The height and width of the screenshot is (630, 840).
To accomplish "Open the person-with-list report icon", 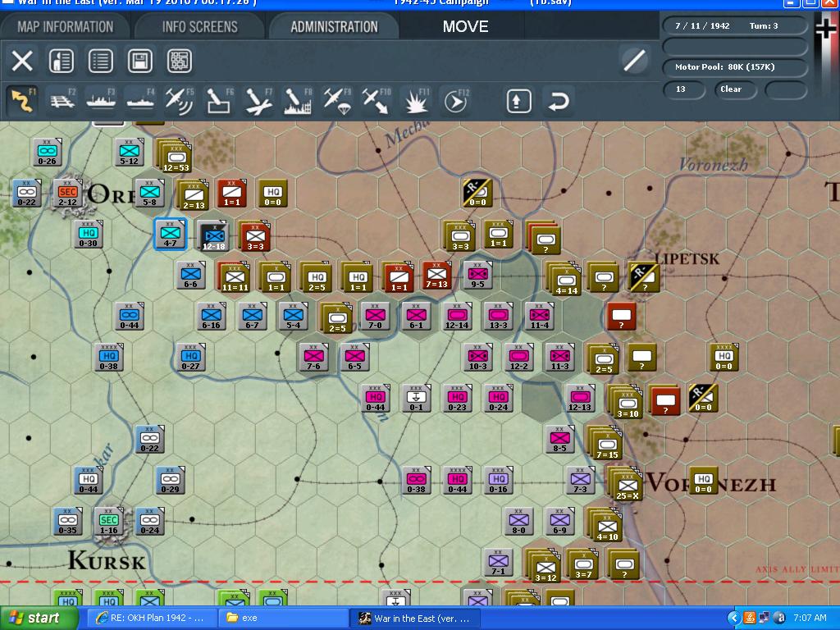I will click(62, 61).
